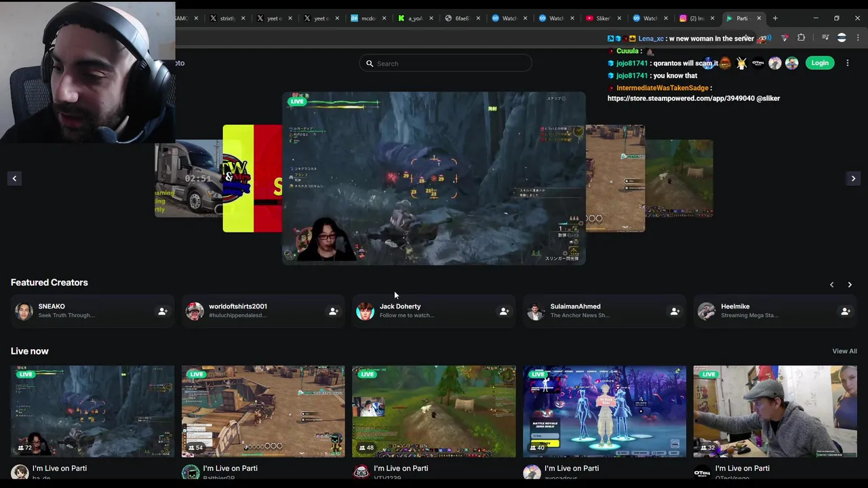Open SNEAKO creator name
Image resolution: width=868 pixels, height=488 pixels.
52,306
